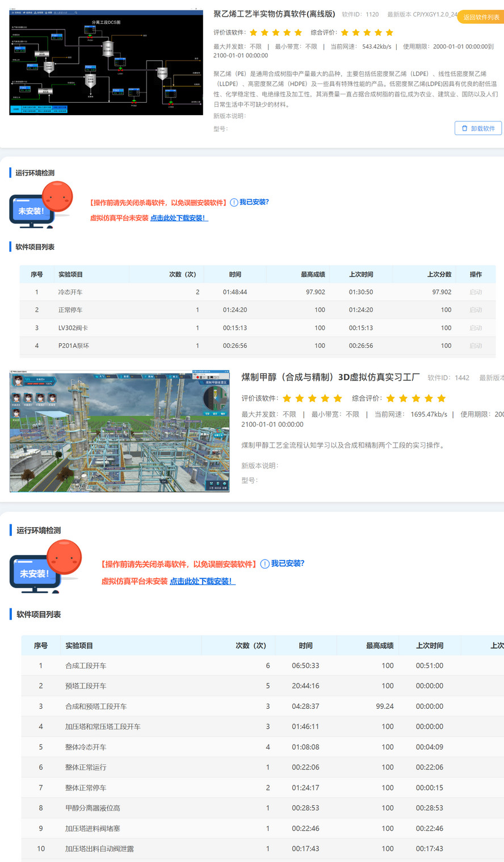Click the 卸载软件 uninstall button
The height and width of the screenshot is (862, 504).
click(x=478, y=128)
